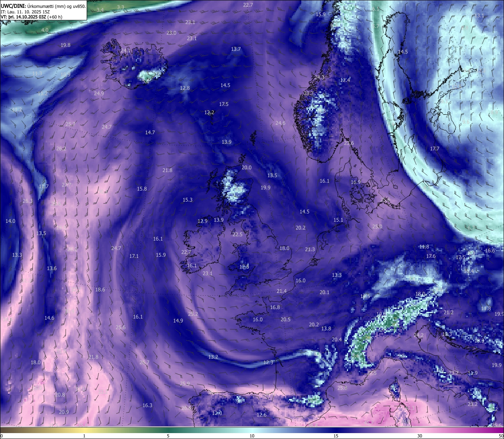Click the map value 17.6

pyautogui.click(x=431, y=256)
